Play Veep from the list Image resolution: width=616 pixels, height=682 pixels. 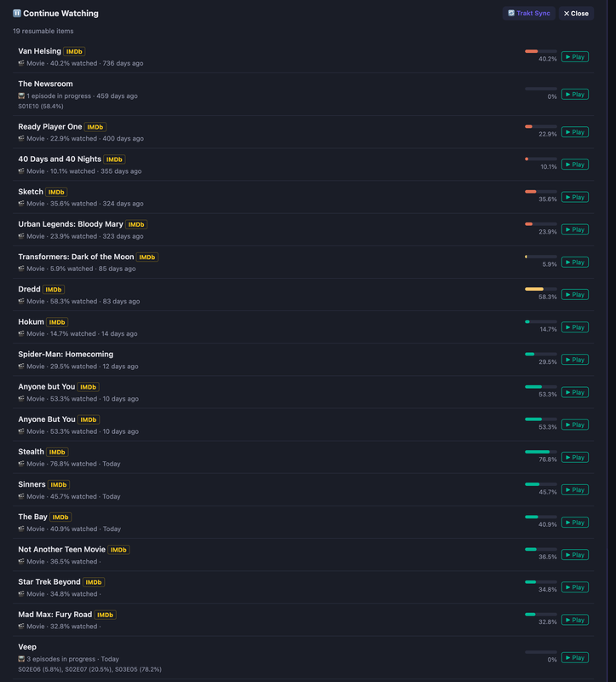click(x=575, y=657)
